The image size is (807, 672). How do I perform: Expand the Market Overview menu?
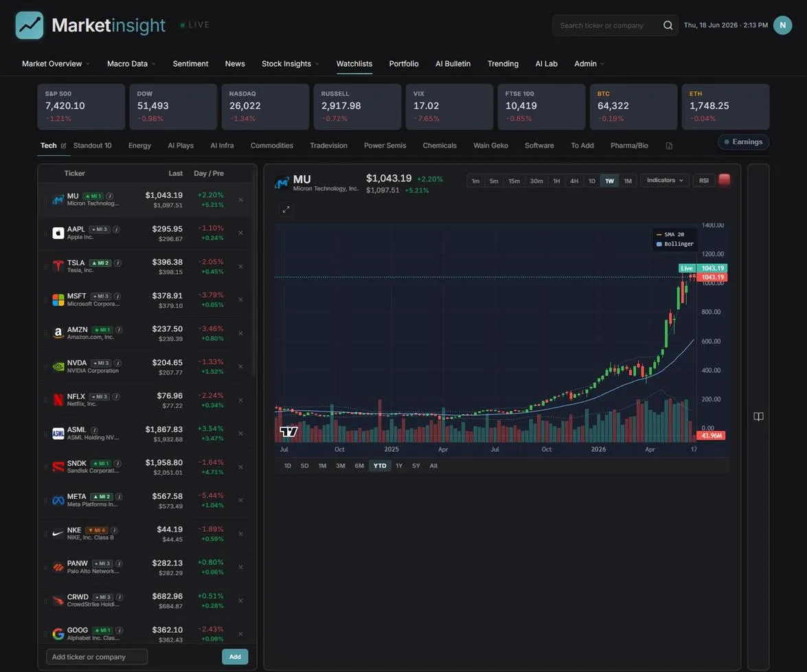pyautogui.click(x=56, y=64)
